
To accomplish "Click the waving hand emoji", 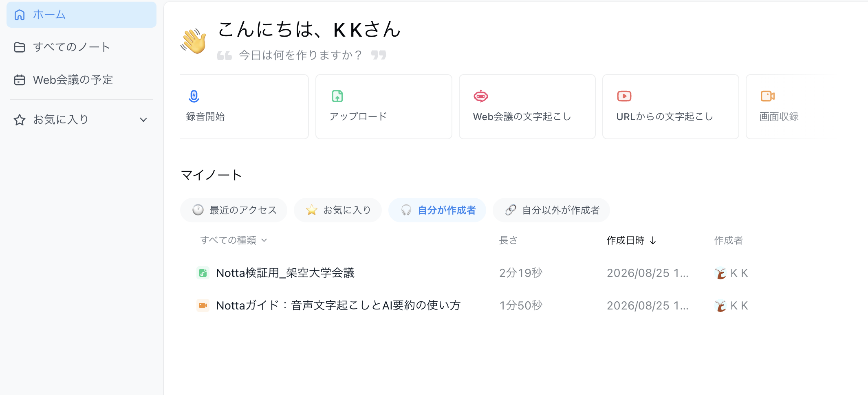I will coord(194,41).
